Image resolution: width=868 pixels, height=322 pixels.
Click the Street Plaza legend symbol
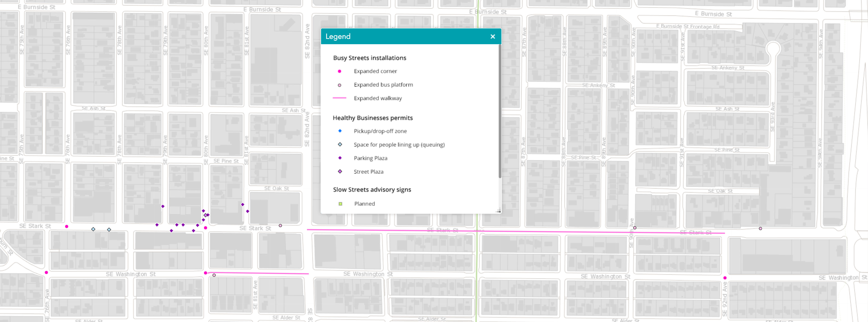340,171
